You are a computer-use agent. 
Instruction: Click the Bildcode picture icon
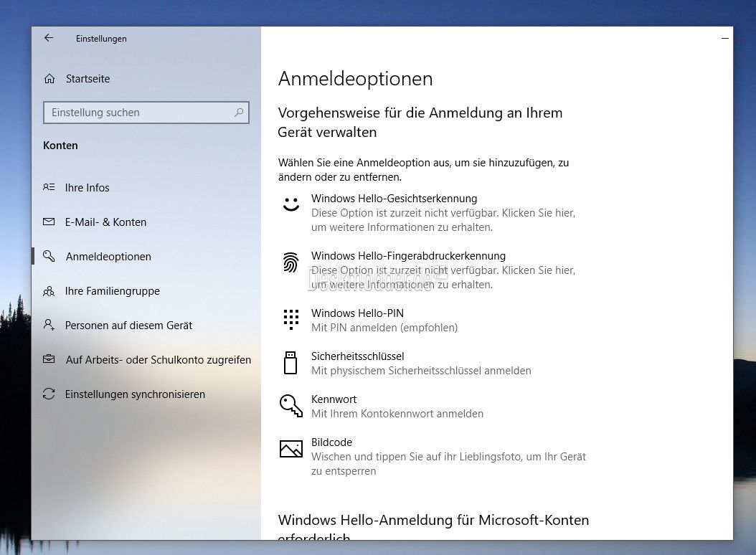pyautogui.click(x=291, y=448)
